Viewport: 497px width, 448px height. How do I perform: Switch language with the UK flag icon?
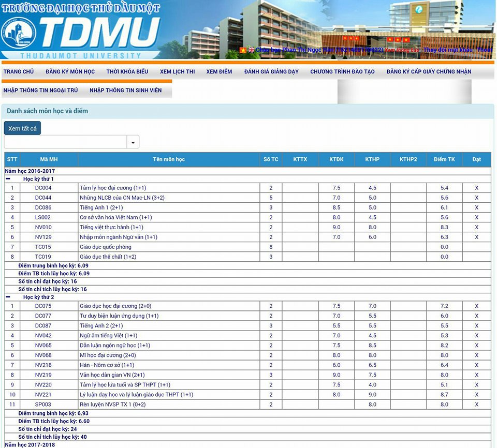tap(251, 50)
